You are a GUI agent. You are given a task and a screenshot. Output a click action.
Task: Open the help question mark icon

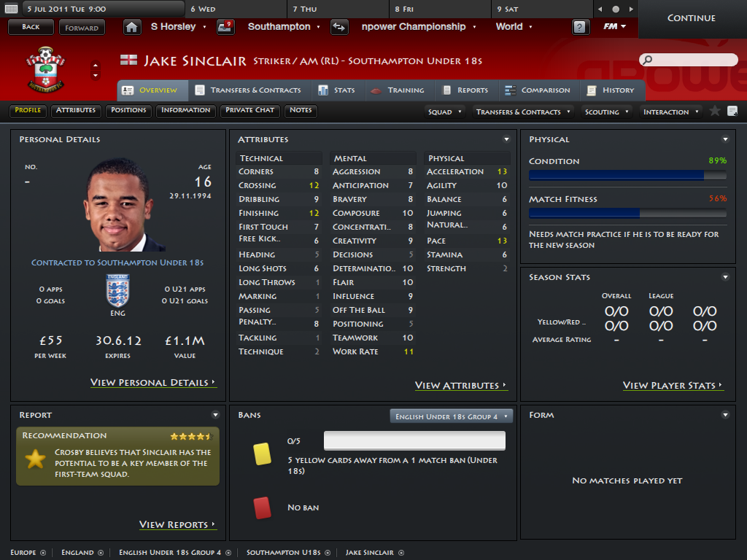pyautogui.click(x=579, y=27)
